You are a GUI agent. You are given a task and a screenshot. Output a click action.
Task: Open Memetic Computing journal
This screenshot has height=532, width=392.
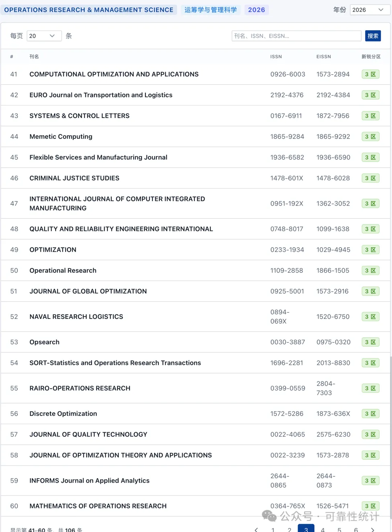(61, 137)
